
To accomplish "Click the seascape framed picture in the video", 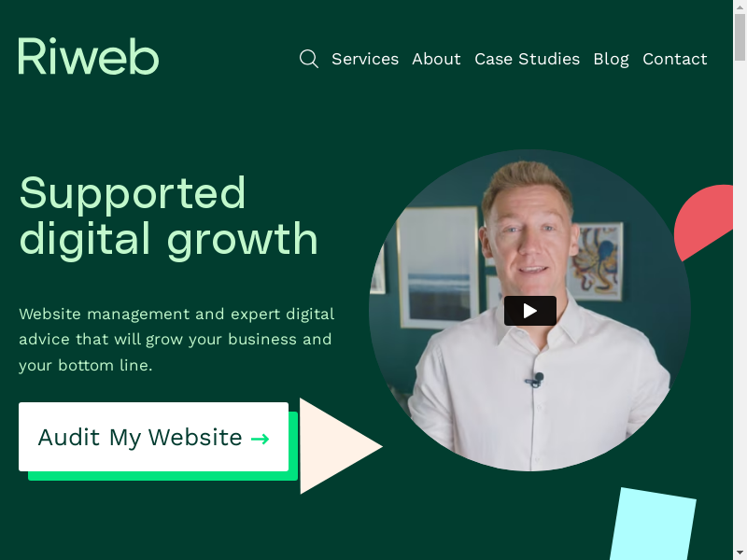I will pyautogui.click(x=439, y=268).
